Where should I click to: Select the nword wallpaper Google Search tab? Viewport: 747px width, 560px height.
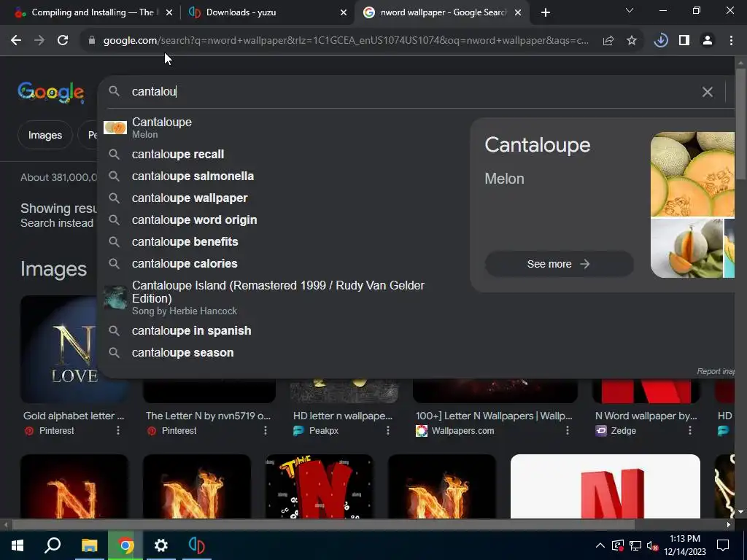[442, 12]
